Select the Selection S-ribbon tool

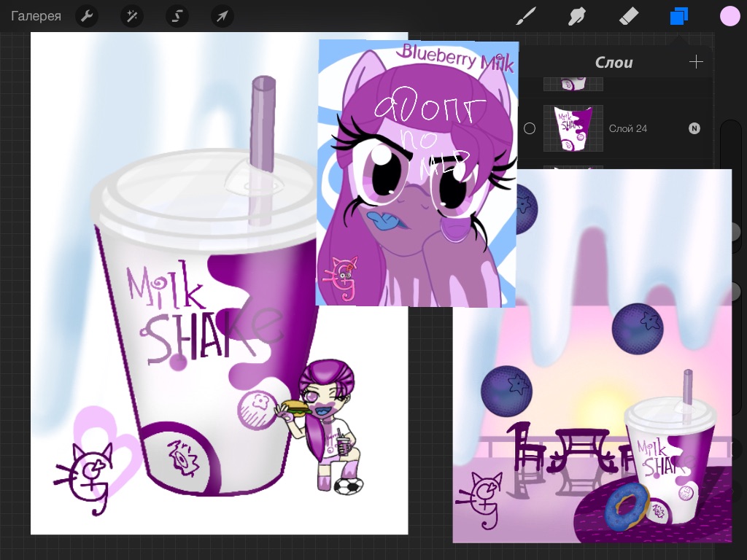click(177, 16)
